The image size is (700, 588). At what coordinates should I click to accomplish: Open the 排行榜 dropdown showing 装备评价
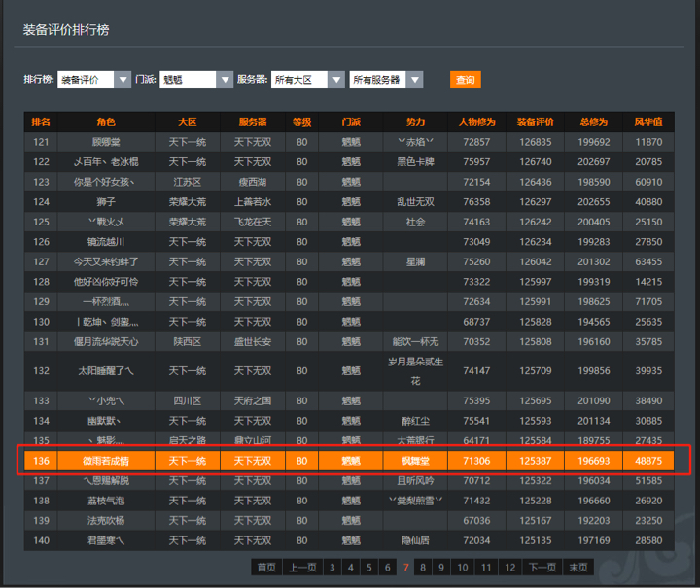(93, 80)
